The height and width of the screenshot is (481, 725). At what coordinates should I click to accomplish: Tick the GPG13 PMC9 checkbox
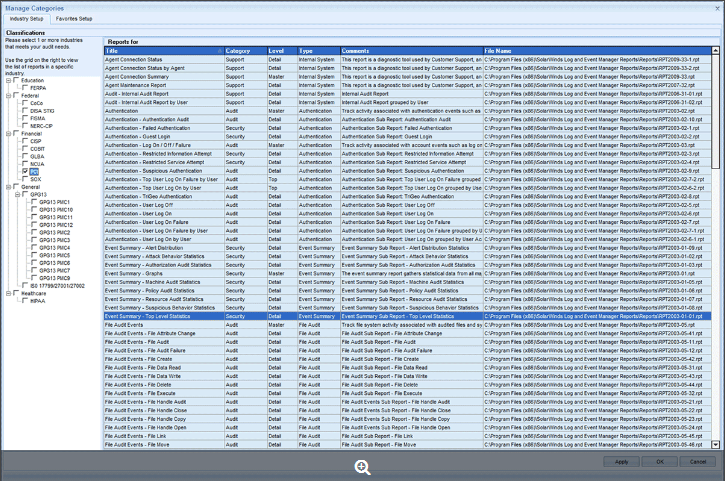pyautogui.click(x=34, y=278)
